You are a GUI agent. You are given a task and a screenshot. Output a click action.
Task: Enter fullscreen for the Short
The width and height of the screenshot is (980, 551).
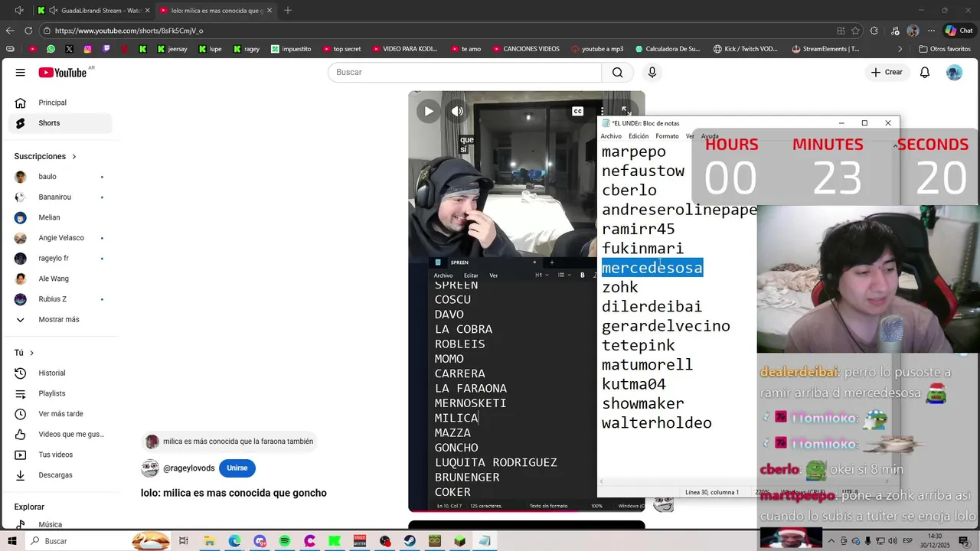click(x=626, y=111)
